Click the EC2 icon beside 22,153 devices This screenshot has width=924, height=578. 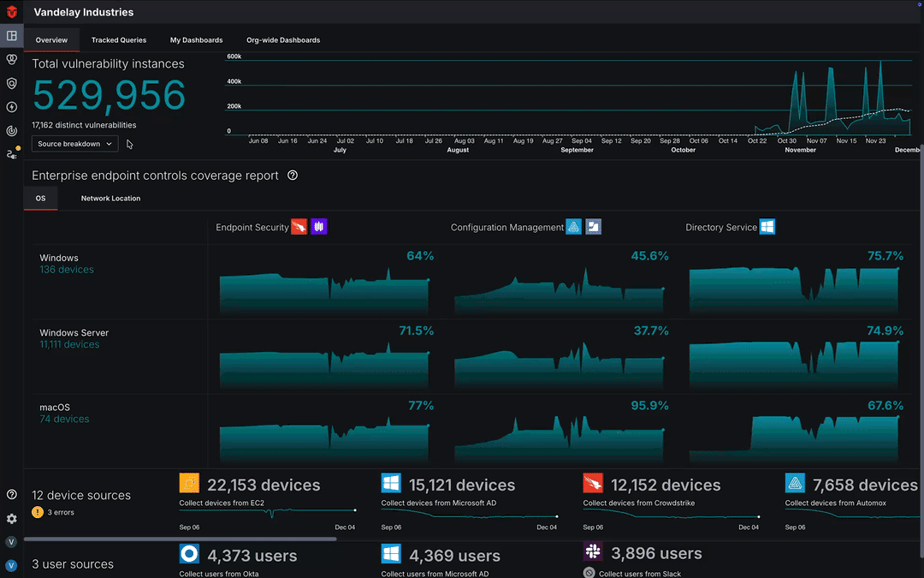[x=189, y=485]
